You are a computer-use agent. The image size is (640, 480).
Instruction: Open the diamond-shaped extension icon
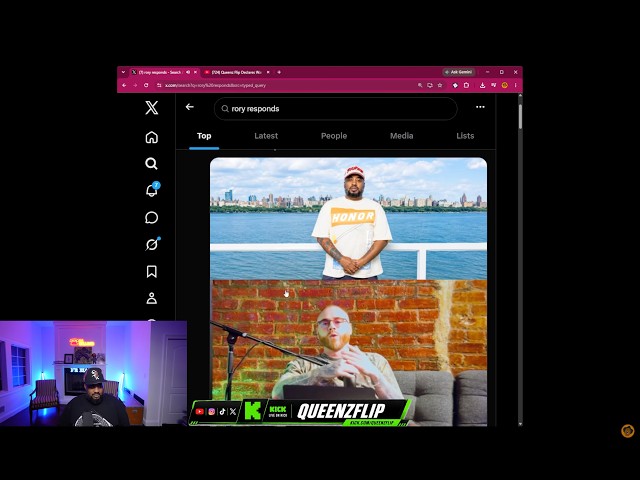click(x=455, y=85)
